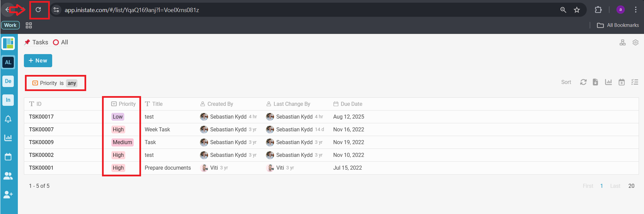Open task TSK00002
Screen dimensions: 644x214
tap(41, 155)
